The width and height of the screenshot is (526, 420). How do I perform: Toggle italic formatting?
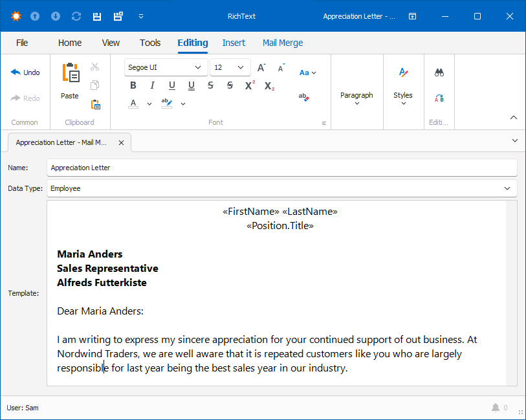152,85
